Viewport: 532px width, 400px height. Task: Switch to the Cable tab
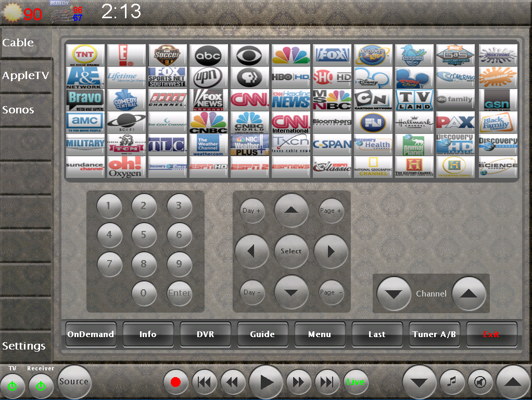pos(26,43)
